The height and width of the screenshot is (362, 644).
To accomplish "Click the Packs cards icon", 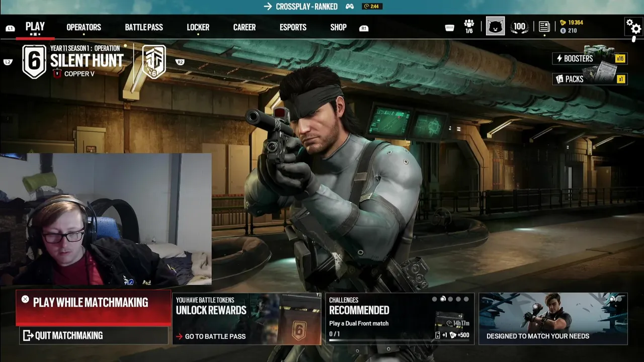I will [x=559, y=79].
